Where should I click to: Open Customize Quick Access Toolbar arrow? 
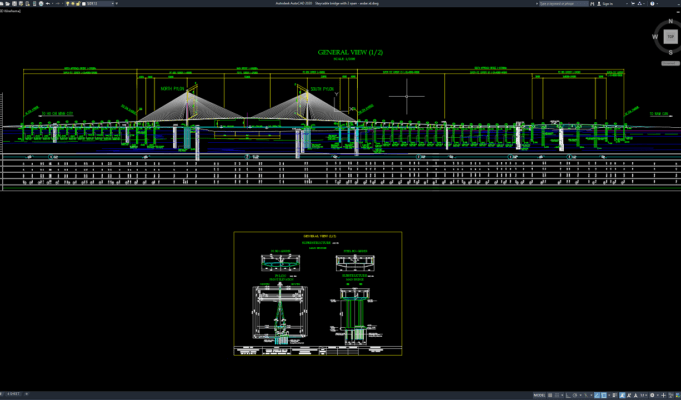pyautogui.click(x=116, y=3)
